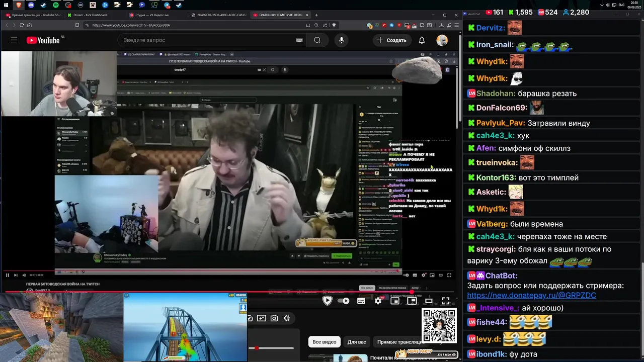The image size is (644, 362).
Task: Click the Создать button
Action: pos(391,40)
